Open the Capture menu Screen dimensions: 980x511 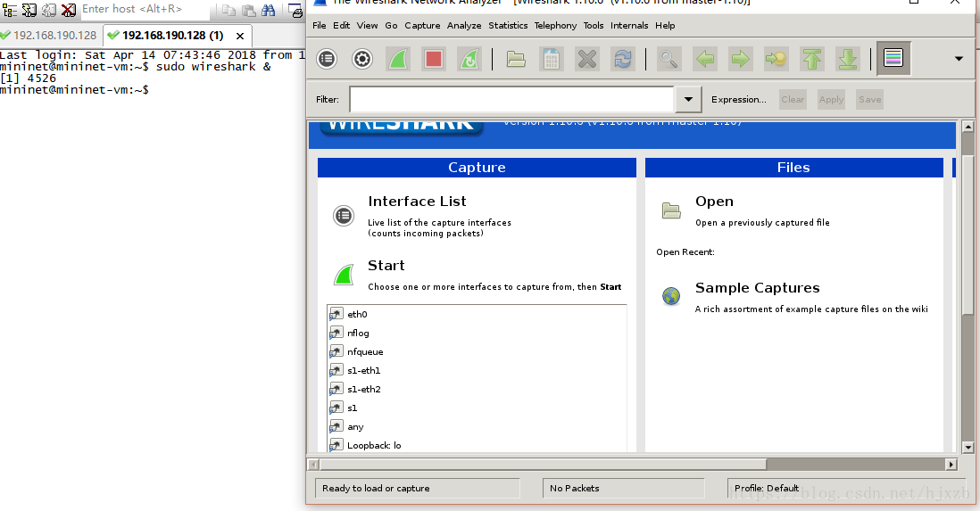click(x=422, y=26)
